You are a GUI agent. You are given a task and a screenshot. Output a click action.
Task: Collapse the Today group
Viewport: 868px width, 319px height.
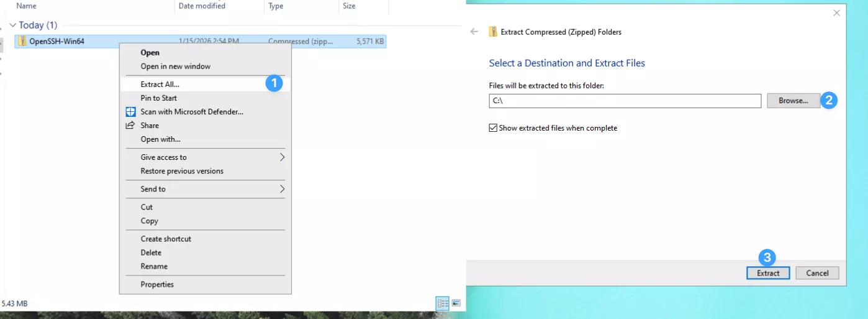click(x=12, y=25)
